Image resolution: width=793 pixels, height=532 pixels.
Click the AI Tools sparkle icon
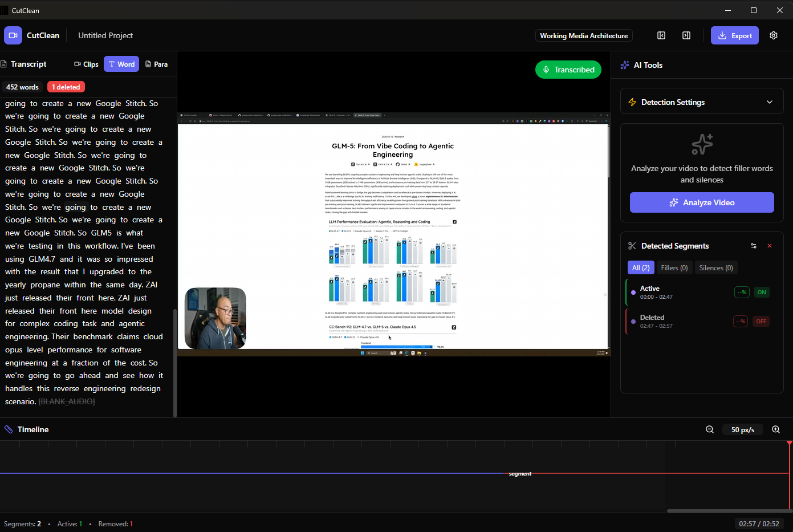(x=625, y=64)
